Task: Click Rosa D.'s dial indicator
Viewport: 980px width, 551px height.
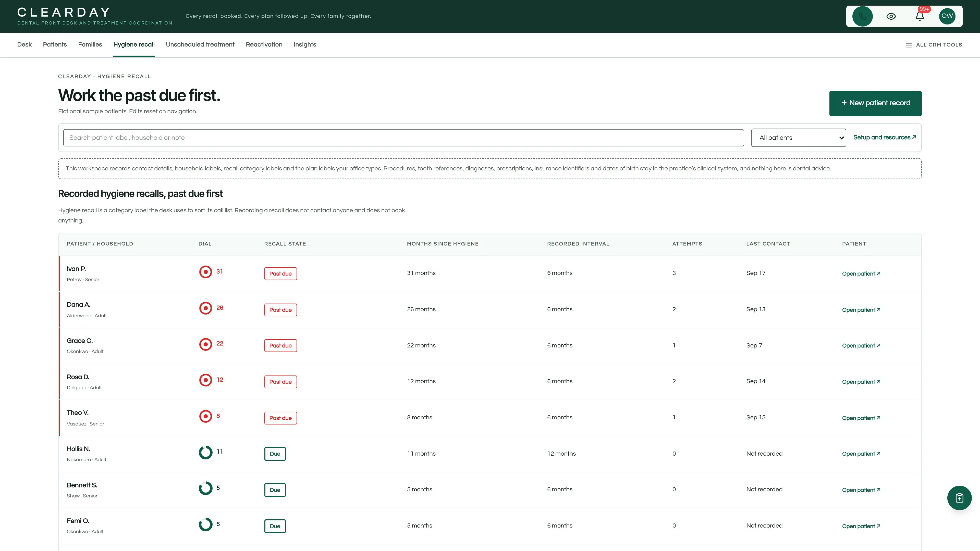Action: coord(205,380)
